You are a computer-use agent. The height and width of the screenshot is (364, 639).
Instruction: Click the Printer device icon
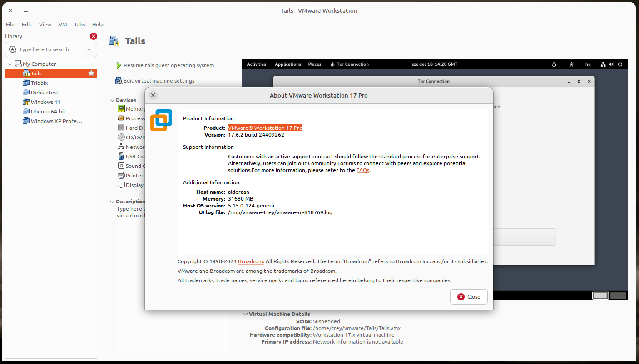pyautogui.click(x=121, y=175)
